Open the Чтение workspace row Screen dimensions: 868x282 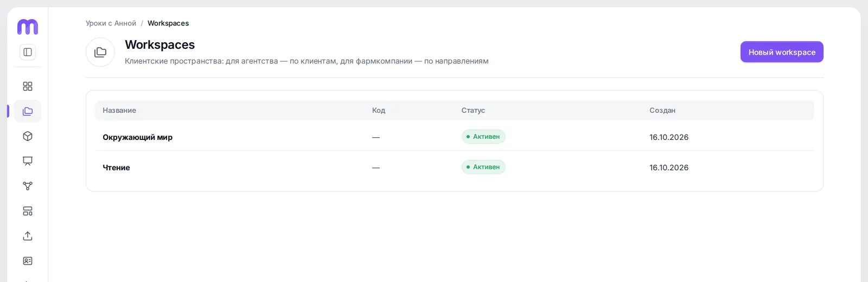tap(455, 168)
